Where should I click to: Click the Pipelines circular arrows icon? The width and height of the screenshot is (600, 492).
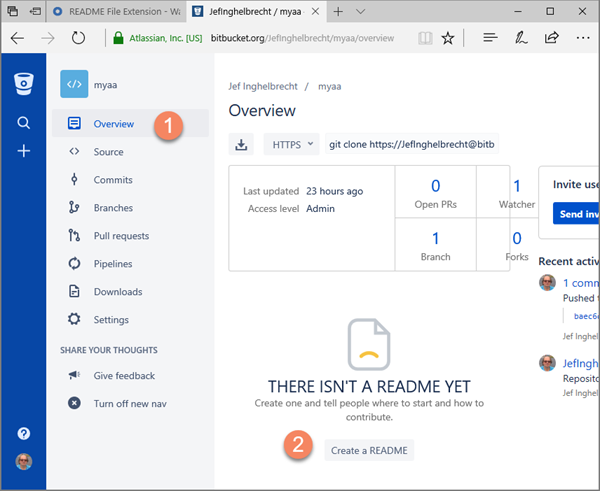[x=74, y=263]
